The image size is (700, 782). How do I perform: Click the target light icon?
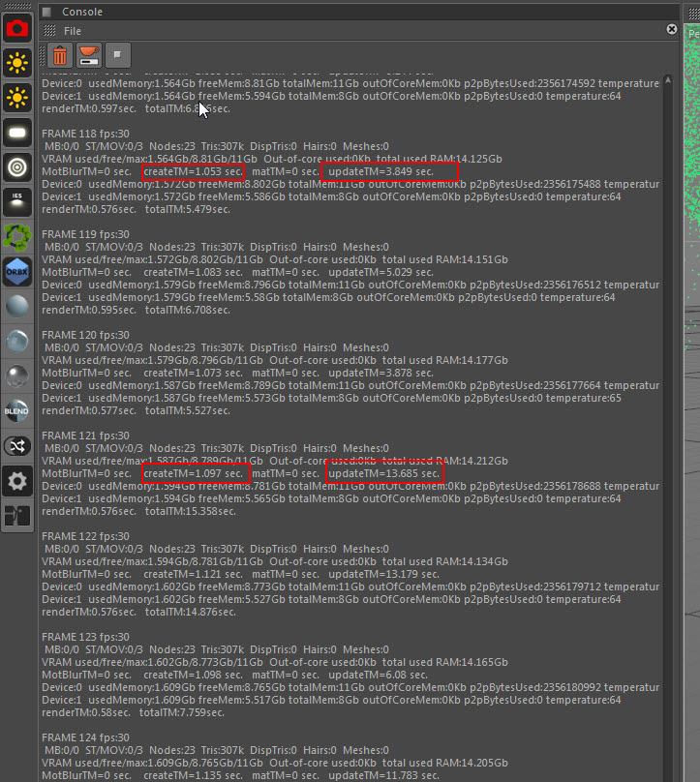(17, 167)
